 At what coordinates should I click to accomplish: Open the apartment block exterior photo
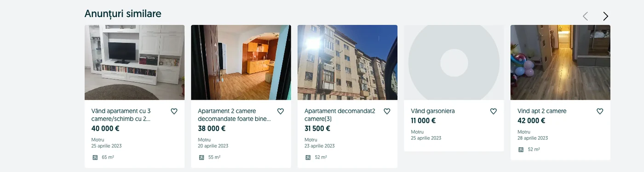pyautogui.click(x=347, y=63)
